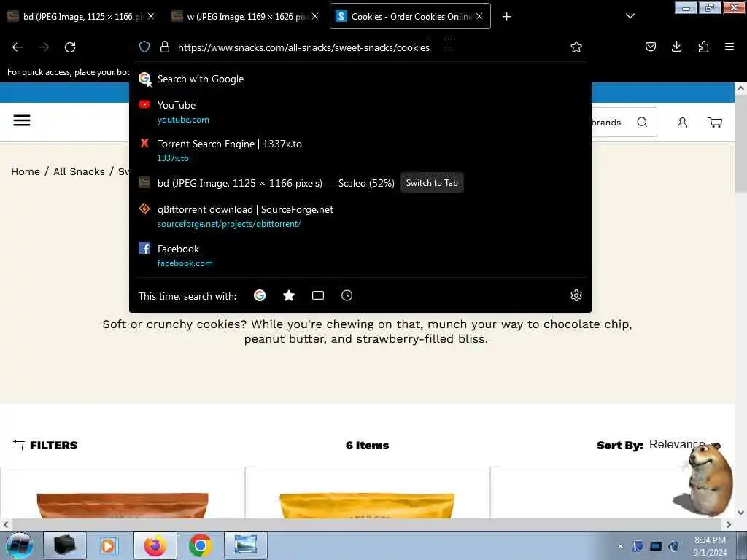Switch to bd JPEG Image tab
This screenshot has height=560, width=747.
click(81, 16)
